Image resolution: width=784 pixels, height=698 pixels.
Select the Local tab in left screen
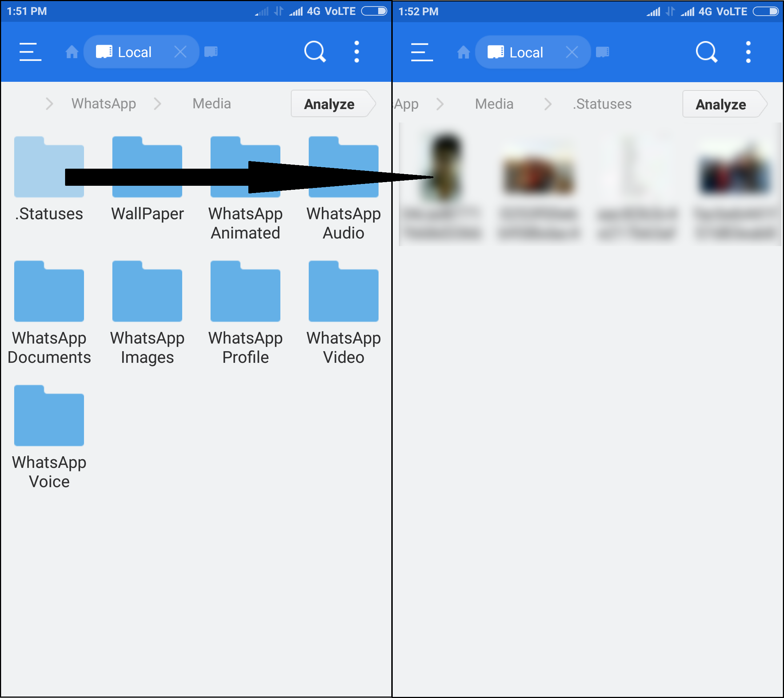[x=141, y=52]
